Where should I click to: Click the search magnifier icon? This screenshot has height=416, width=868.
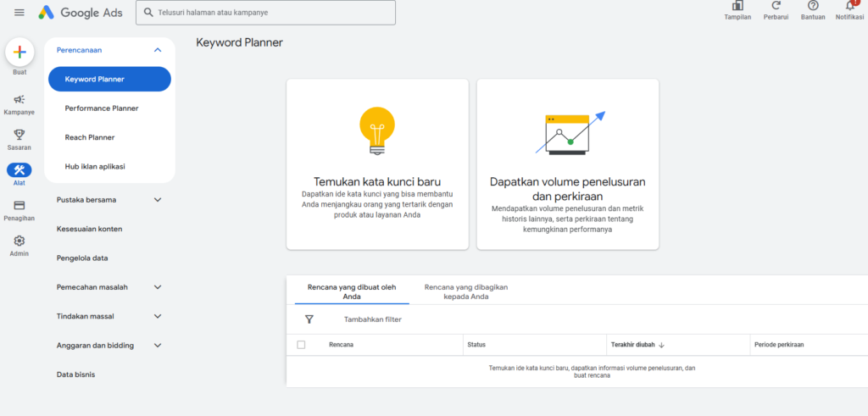click(x=148, y=12)
